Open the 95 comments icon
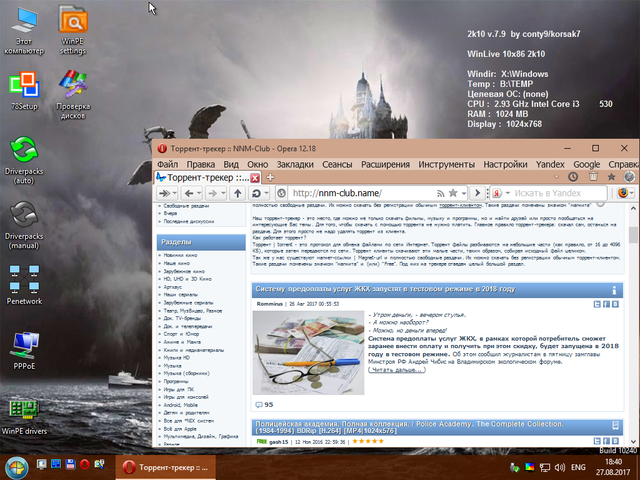This screenshot has height=480, width=640. tap(259, 405)
